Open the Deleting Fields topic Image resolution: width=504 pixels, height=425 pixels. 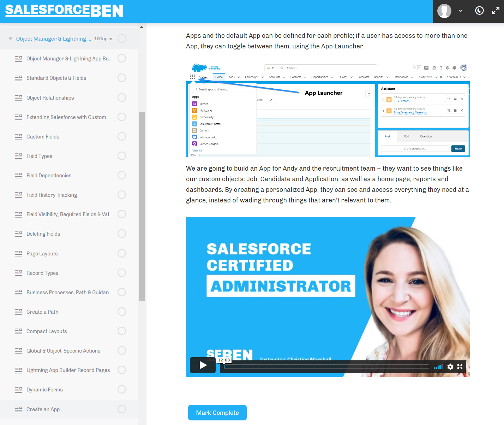pyautogui.click(x=43, y=234)
